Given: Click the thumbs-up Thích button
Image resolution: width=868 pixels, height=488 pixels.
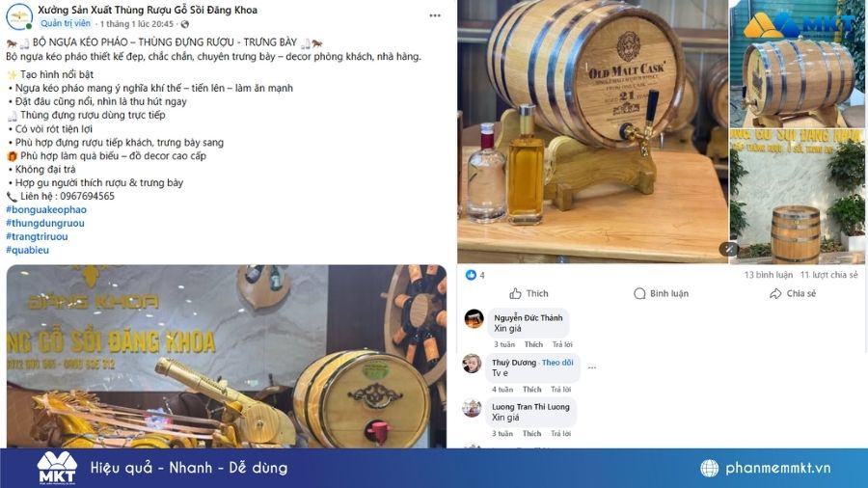Looking at the screenshot, I should pos(529,294).
